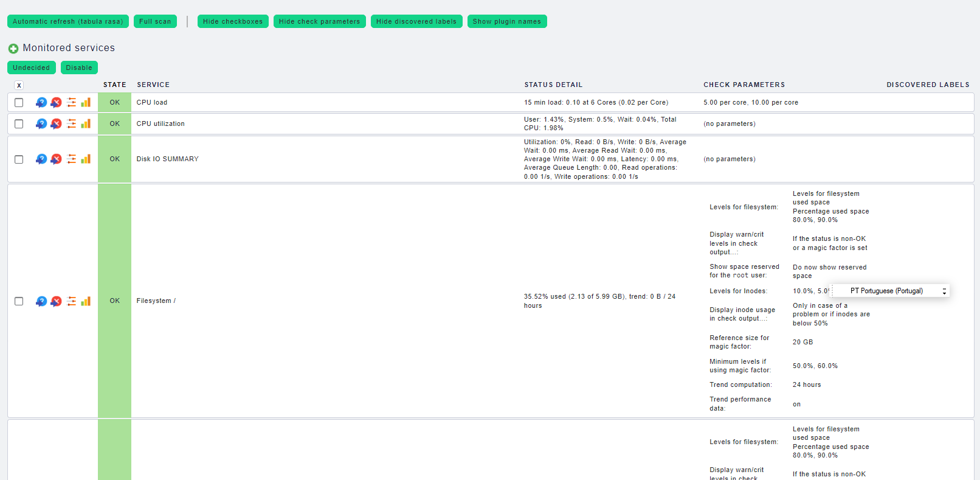Click the Undecided bulk action button
This screenshot has height=480, width=980.
pos(31,68)
